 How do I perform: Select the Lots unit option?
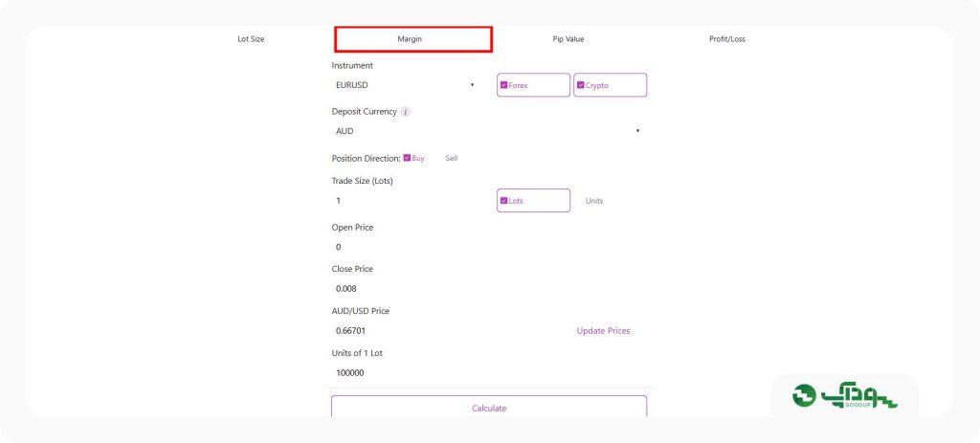[x=533, y=201]
